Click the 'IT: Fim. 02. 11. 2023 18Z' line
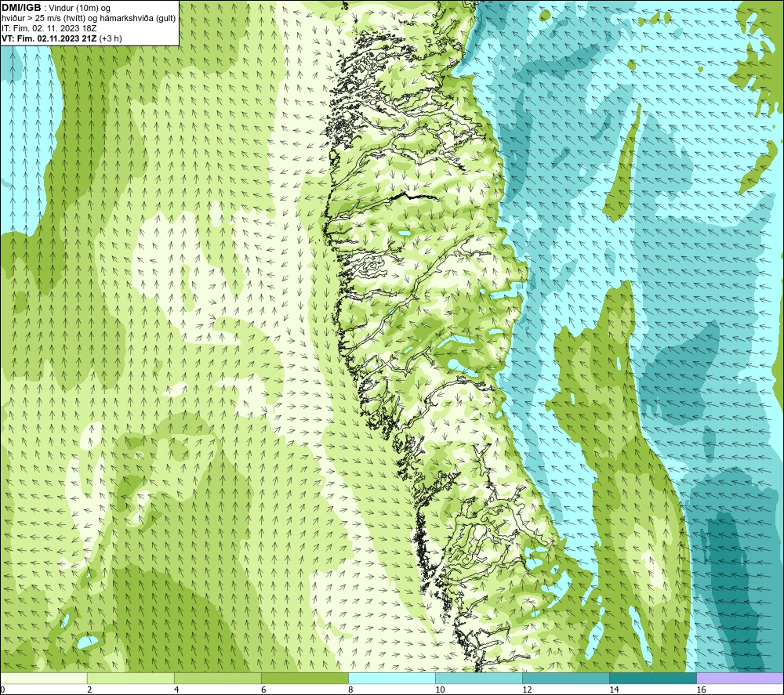Viewport: 784px width, 695px height. pyautogui.click(x=49, y=28)
